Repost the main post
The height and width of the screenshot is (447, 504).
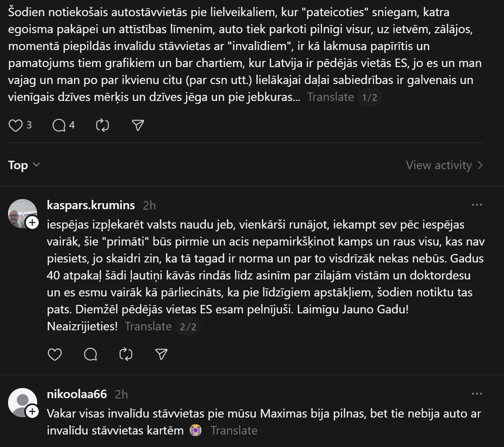coord(102,126)
